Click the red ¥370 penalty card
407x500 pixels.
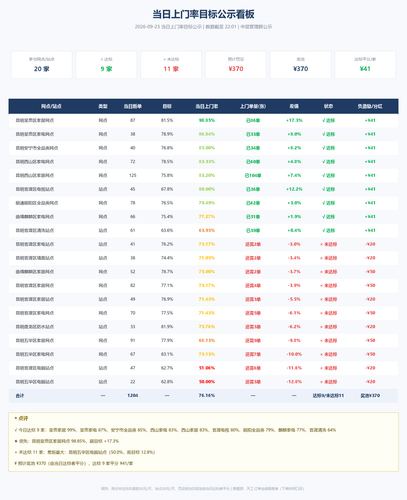[236, 65]
